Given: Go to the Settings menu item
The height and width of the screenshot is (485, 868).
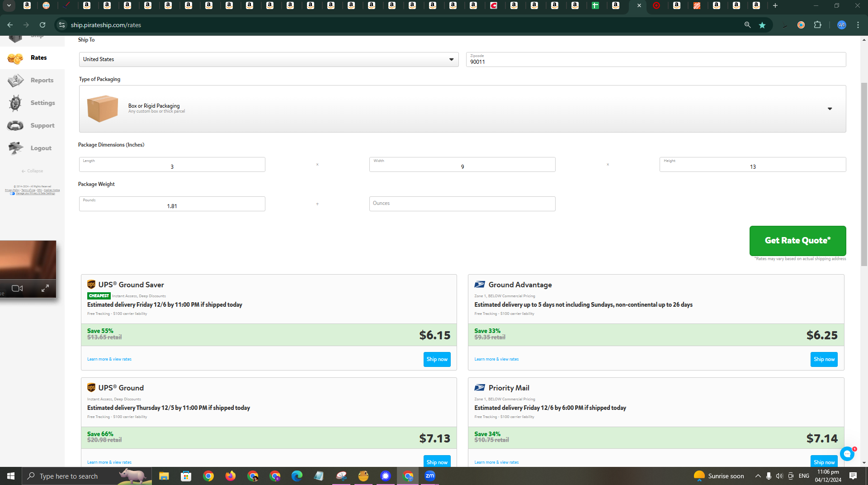Looking at the screenshot, I should point(43,103).
